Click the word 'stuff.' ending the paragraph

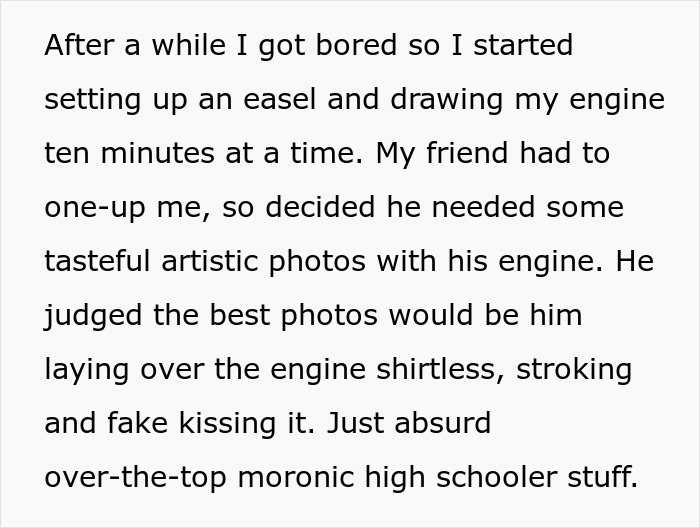605,477
